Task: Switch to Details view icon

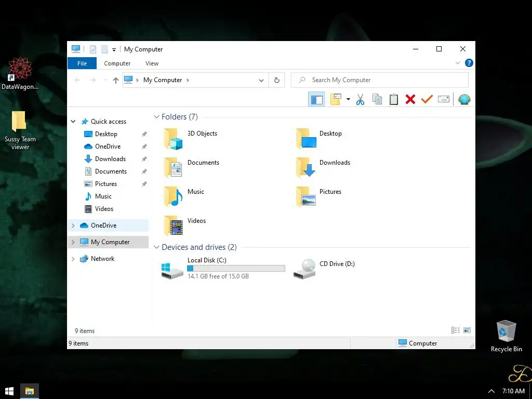Action: [x=455, y=330]
